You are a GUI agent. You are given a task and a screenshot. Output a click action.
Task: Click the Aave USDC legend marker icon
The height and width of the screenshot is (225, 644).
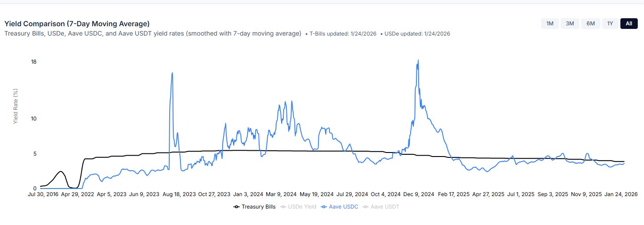coord(324,207)
